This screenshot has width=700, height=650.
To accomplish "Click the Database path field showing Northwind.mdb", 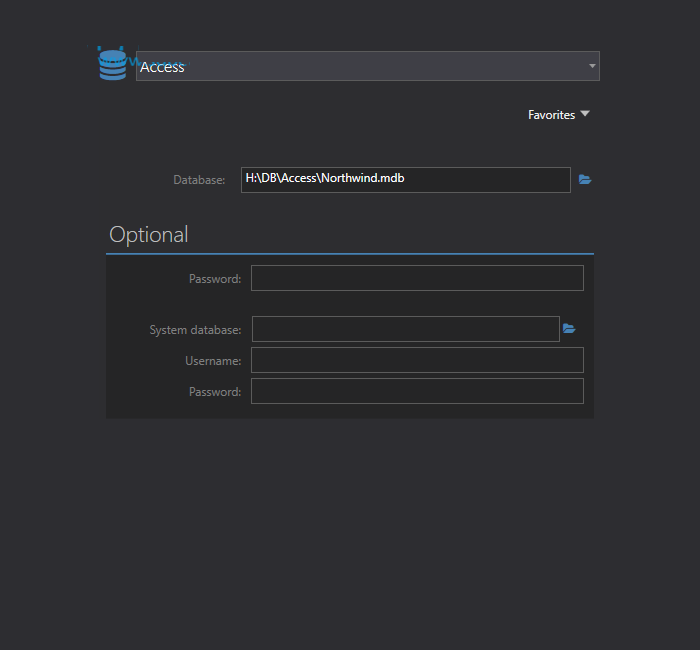I will coord(405,180).
